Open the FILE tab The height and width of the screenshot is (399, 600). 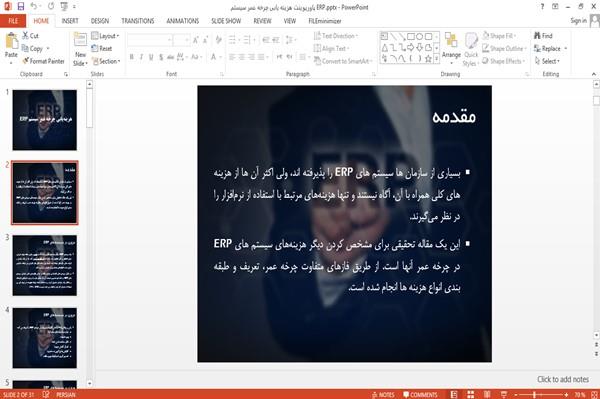(13, 21)
